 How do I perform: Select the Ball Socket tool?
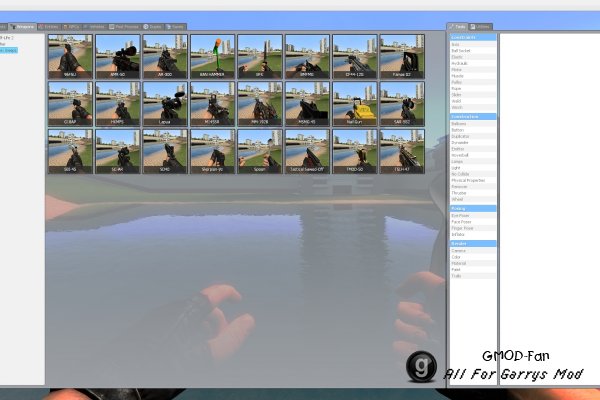(473, 51)
